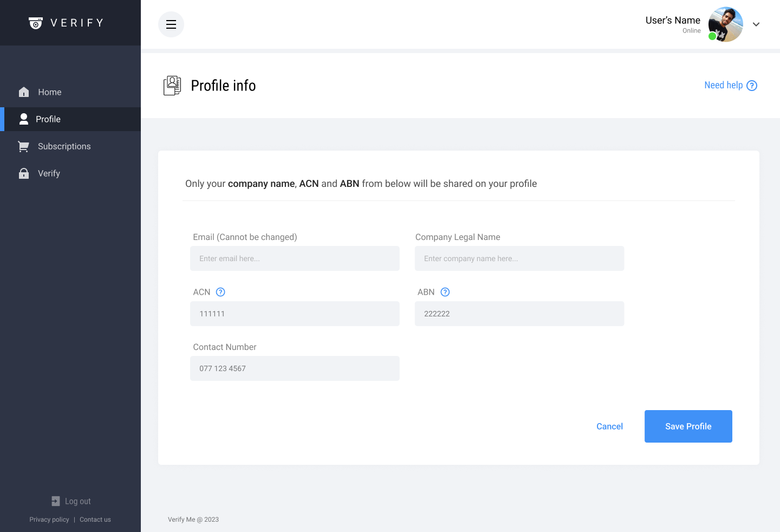Click the Home house icon
This screenshot has height=532, width=780.
pos(24,92)
